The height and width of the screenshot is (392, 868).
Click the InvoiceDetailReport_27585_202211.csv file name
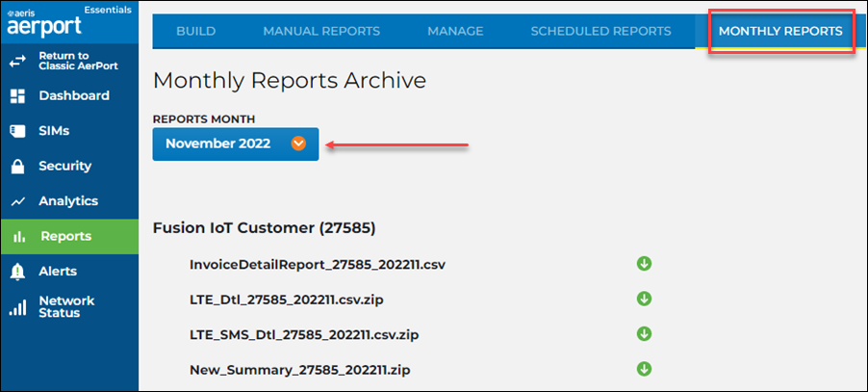pos(318,265)
